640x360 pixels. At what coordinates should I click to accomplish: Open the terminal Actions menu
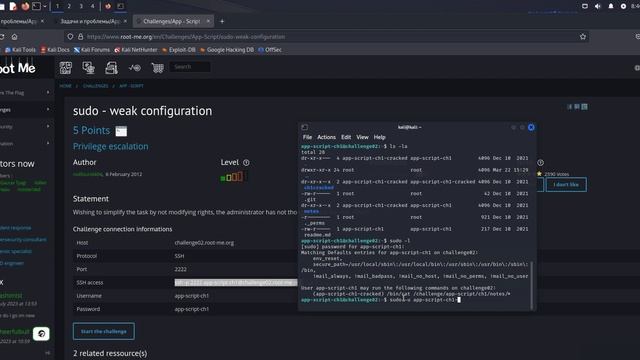pos(327,137)
